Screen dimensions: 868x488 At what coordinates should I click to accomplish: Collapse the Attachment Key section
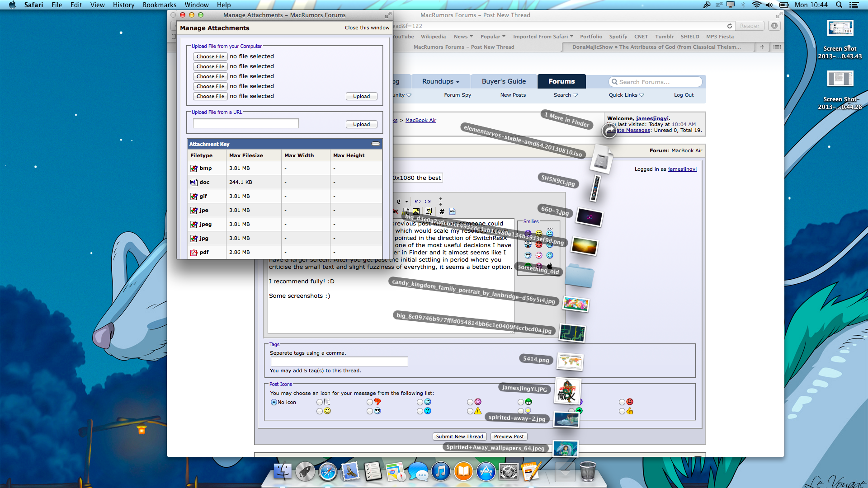point(376,144)
